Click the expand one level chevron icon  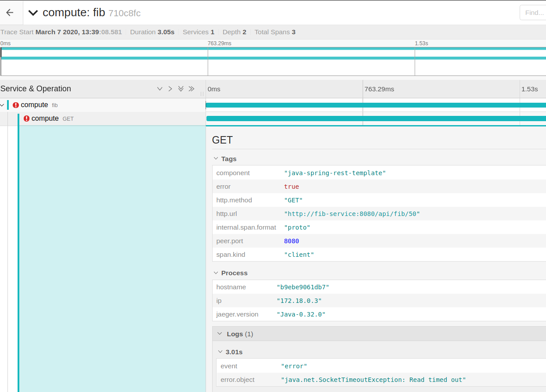(x=160, y=89)
